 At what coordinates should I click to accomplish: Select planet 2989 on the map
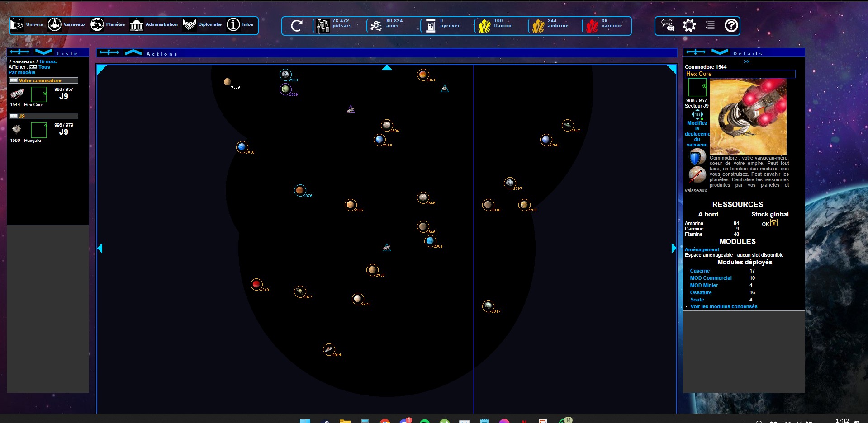coord(285,89)
